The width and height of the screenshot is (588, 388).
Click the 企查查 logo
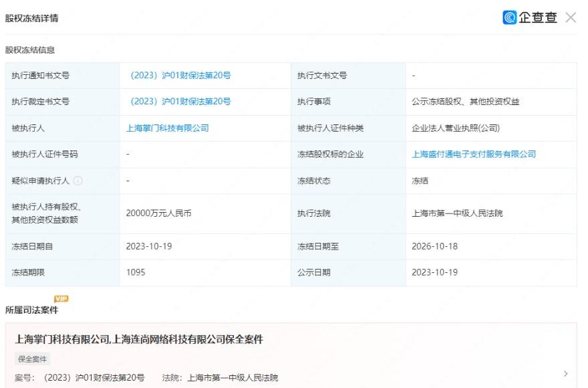point(530,18)
